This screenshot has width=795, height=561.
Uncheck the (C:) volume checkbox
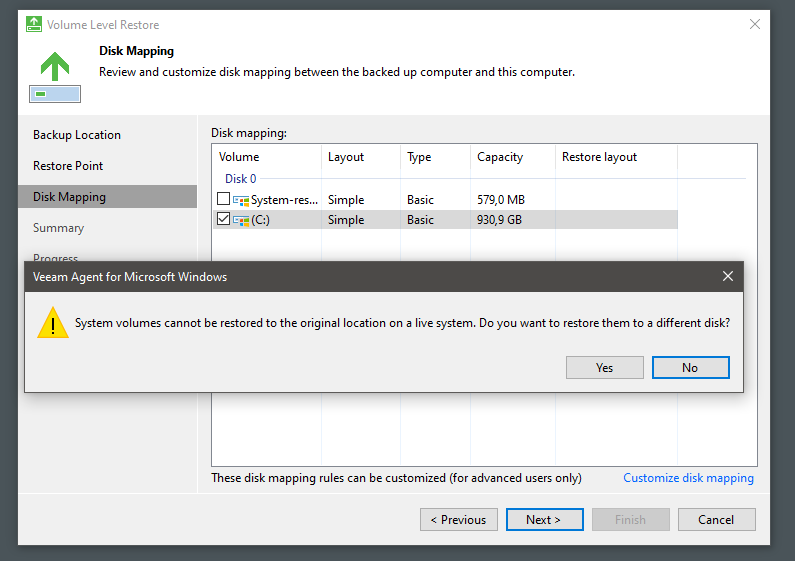[223, 220]
